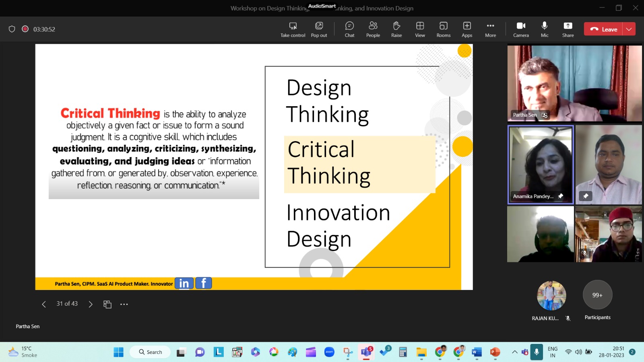Open the View layout options
644x362 pixels.
coord(420,29)
